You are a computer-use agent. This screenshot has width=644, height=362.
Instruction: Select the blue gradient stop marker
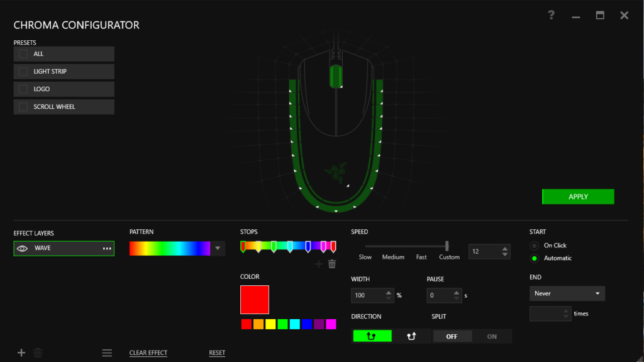[308, 246]
